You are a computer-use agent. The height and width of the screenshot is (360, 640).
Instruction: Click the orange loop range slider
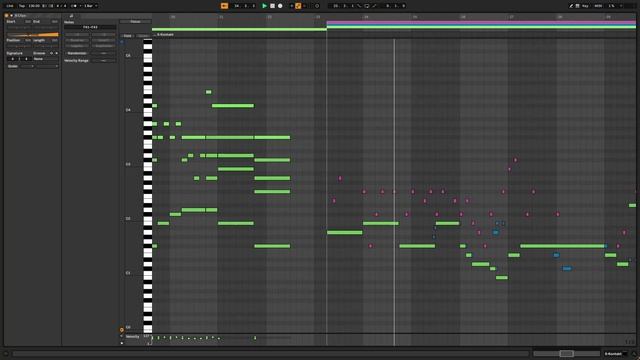[x=33, y=35]
